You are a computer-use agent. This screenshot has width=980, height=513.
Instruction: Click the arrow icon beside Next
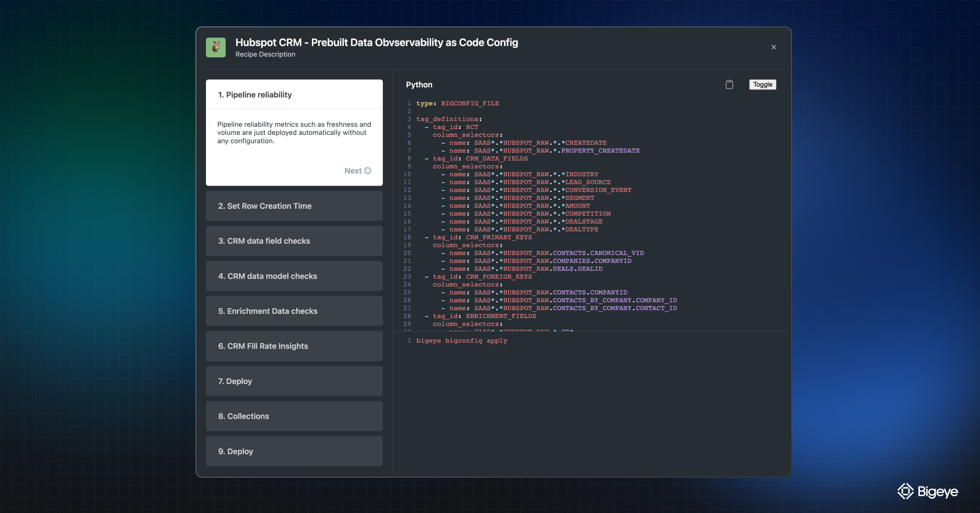(368, 171)
